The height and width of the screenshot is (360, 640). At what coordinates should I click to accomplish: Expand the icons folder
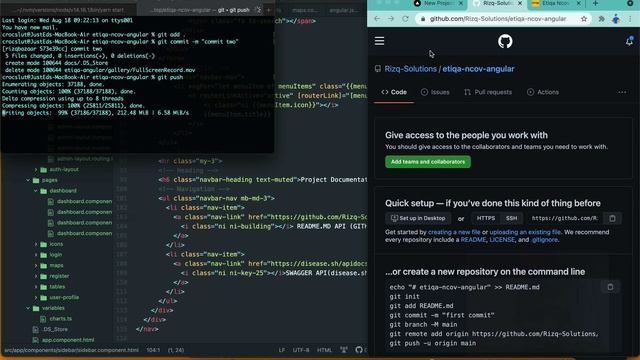36,244
